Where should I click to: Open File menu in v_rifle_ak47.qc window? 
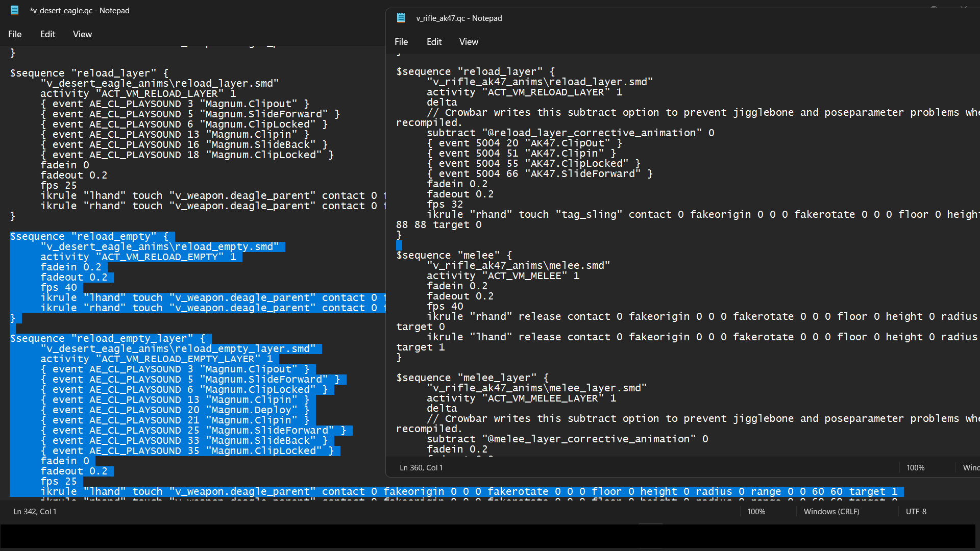tap(401, 42)
